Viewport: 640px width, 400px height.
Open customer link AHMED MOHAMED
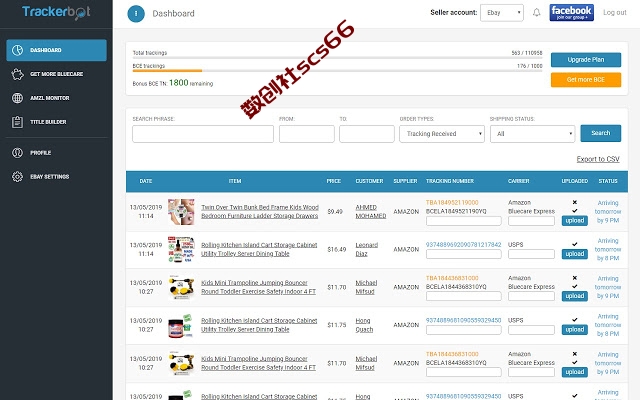(x=371, y=212)
